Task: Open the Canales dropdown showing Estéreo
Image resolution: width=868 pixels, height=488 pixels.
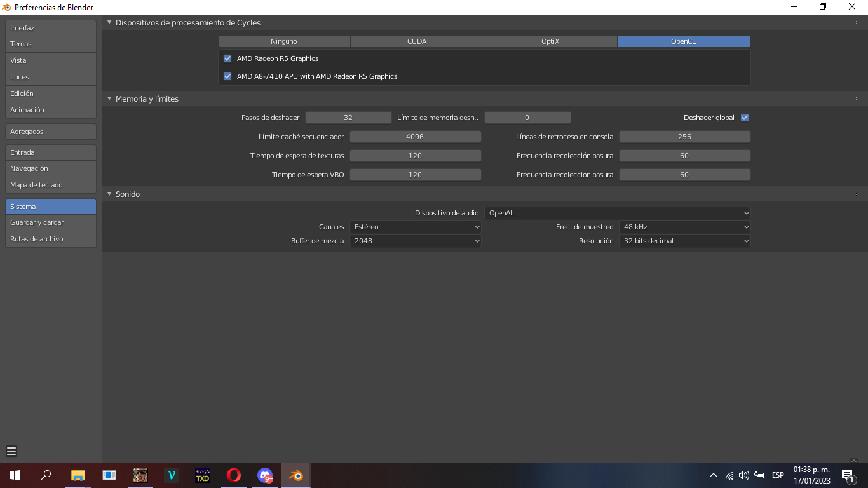Action: (x=416, y=227)
